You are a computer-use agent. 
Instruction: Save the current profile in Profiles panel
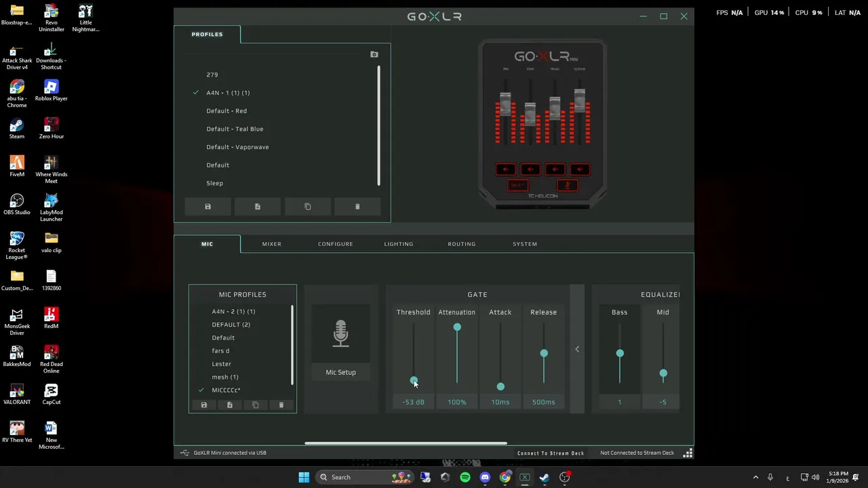208,207
